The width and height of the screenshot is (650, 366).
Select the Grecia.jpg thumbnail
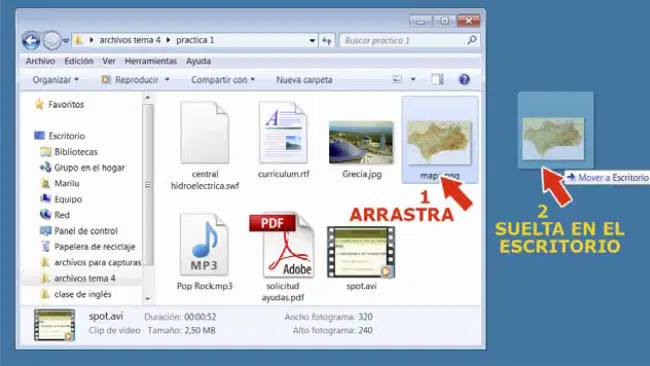361,142
